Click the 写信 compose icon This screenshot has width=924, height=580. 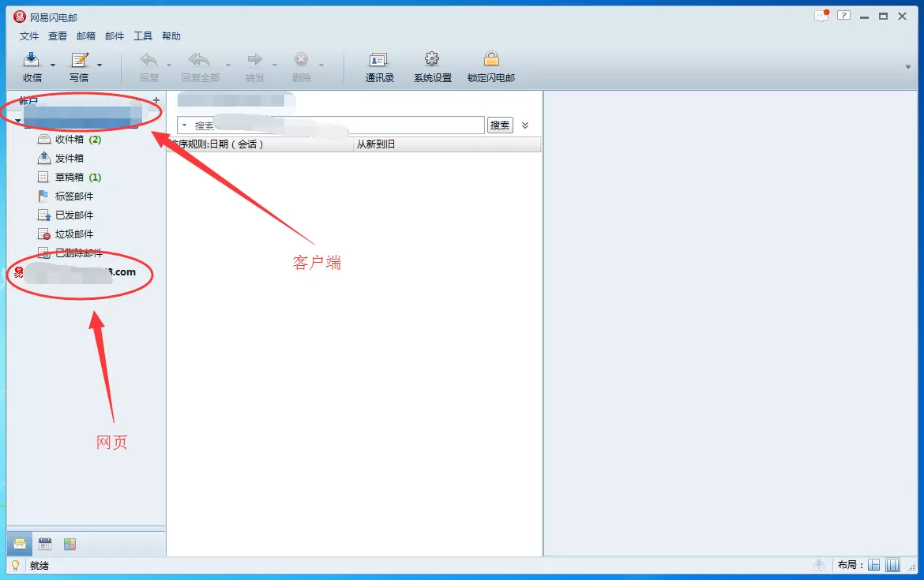pyautogui.click(x=79, y=60)
